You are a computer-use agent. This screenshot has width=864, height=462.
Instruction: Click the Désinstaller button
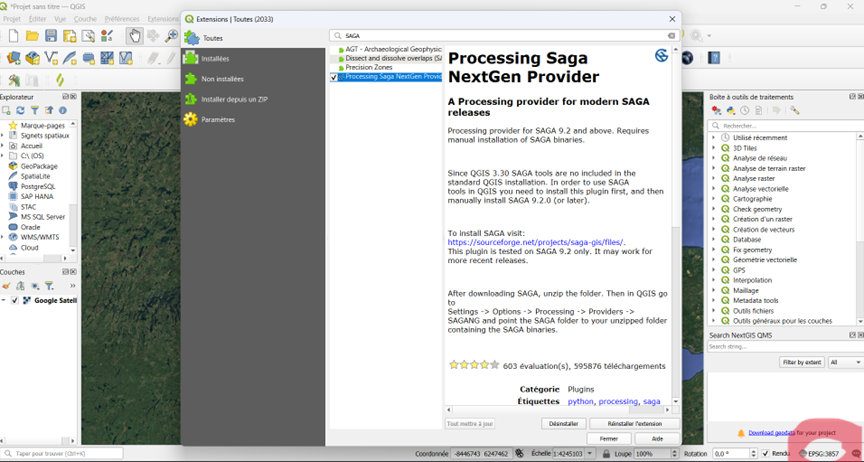(x=563, y=424)
